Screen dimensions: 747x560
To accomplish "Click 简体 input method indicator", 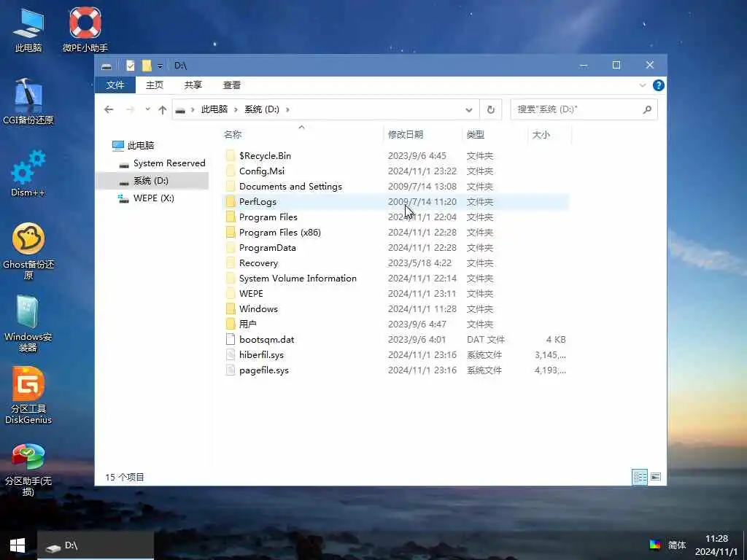I will [676, 545].
